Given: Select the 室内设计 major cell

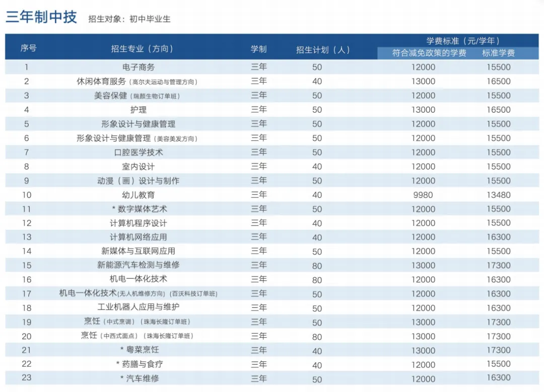Looking at the screenshot, I should 139,167.
